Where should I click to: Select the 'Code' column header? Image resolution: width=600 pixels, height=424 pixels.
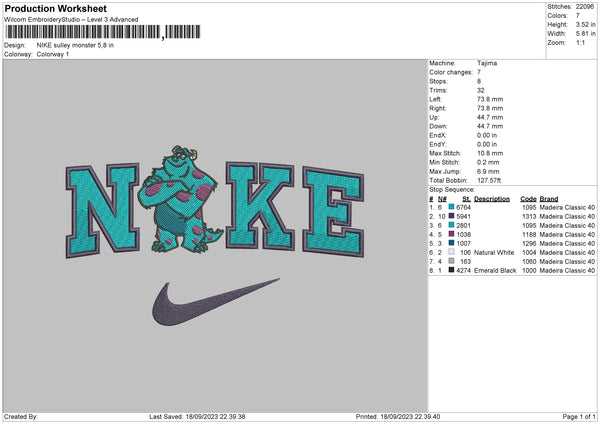[528, 199]
